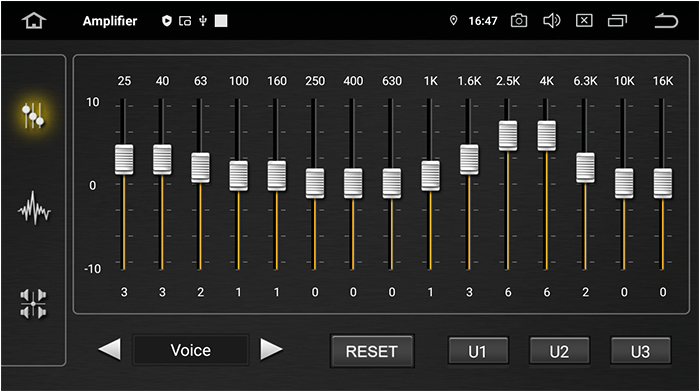Click the gain value under 6.3K
This screenshot has width=700, height=392.
tap(585, 292)
